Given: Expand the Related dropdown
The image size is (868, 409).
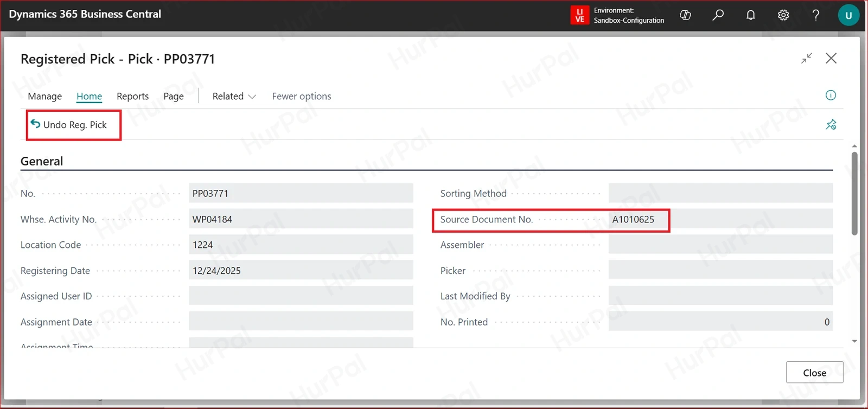Looking at the screenshot, I should point(234,96).
